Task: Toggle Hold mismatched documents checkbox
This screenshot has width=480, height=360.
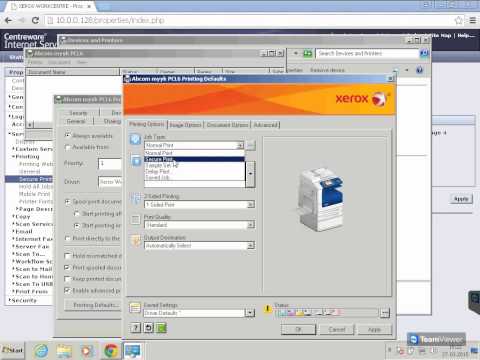Action: click(67, 256)
